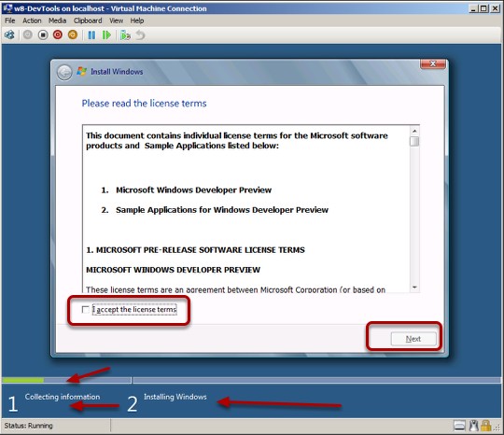Image resolution: width=504 pixels, height=435 pixels.
Task: Open the View menu
Action: point(116,21)
